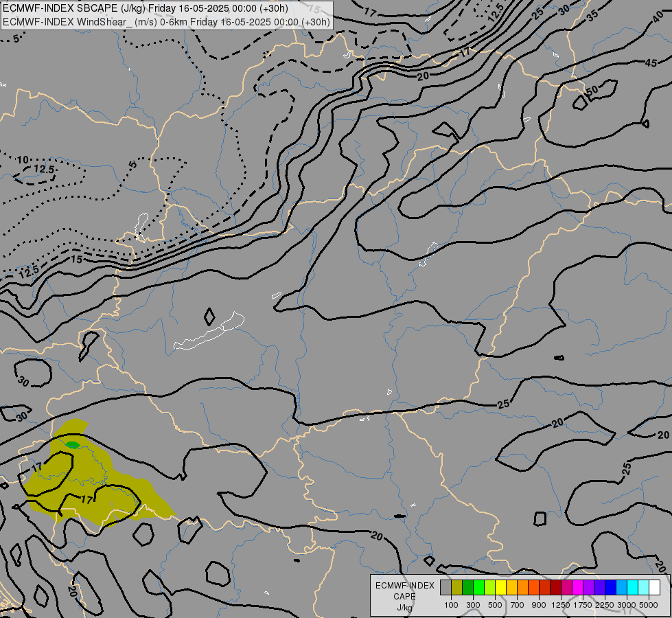Click the legend value "900"

(x=539, y=605)
